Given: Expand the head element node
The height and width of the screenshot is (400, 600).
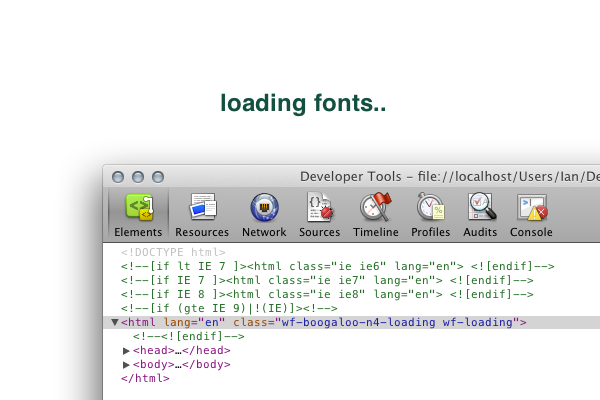Looking at the screenshot, I should 126,351.
